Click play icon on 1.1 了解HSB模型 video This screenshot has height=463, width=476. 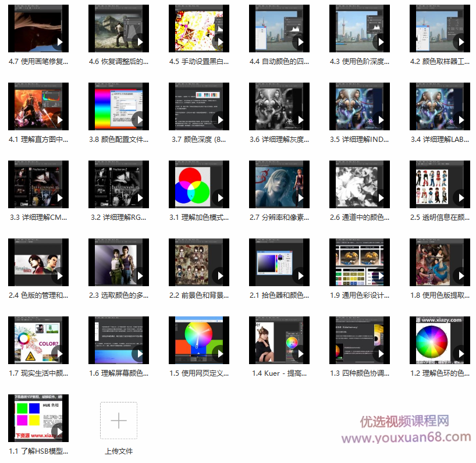[x=59, y=432]
